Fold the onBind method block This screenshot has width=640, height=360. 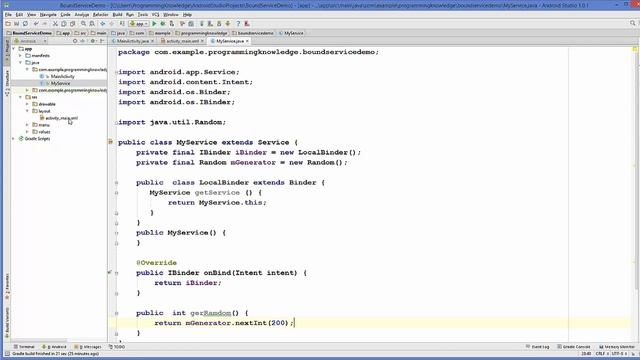point(116,273)
